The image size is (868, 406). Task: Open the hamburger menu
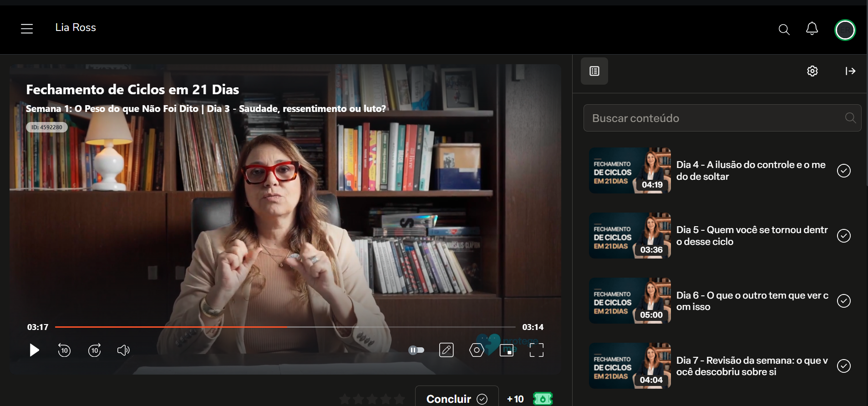tap(27, 29)
